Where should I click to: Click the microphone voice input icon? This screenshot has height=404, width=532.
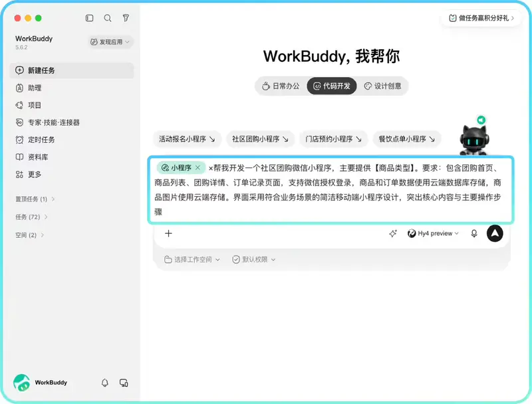coord(474,233)
